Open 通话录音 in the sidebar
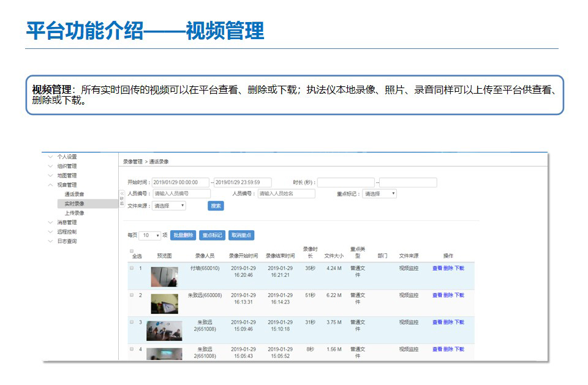Screen dimensions: 588x385 [74, 194]
